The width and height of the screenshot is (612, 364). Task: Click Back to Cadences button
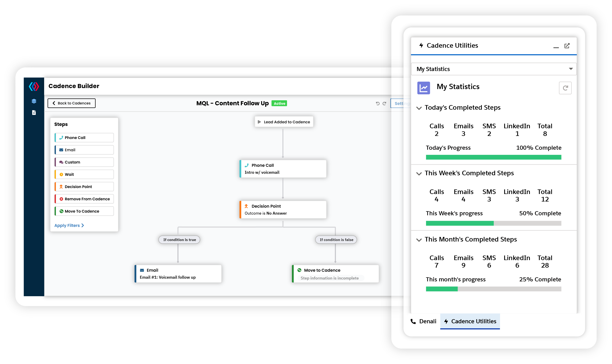[x=71, y=103]
